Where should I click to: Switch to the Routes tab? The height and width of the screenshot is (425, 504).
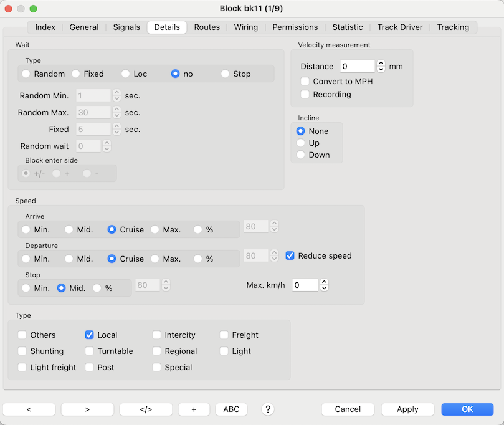pos(207,27)
